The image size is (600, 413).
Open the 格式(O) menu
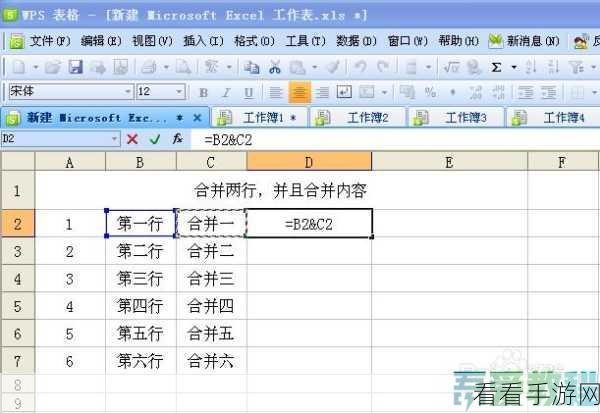click(254, 41)
